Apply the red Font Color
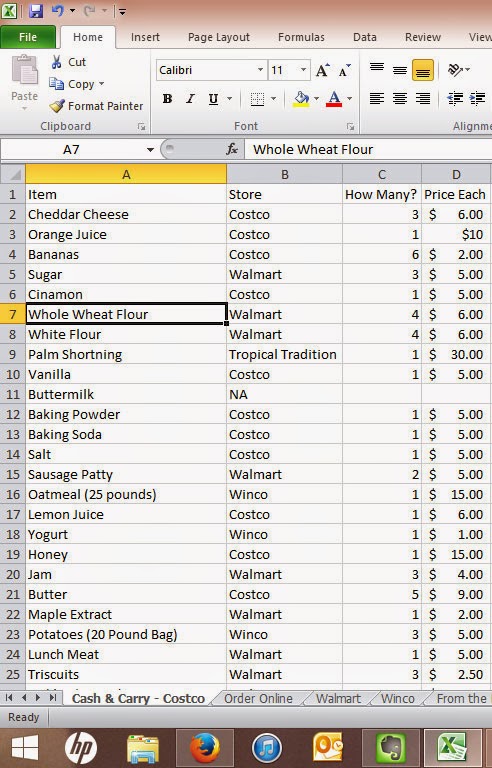Screen dimensions: 492x768 (x=334, y=98)
